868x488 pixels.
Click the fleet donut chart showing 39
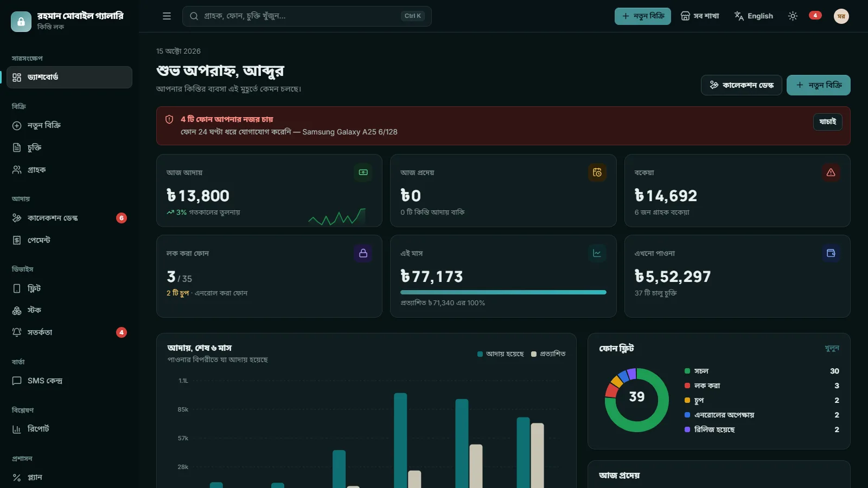637,400
